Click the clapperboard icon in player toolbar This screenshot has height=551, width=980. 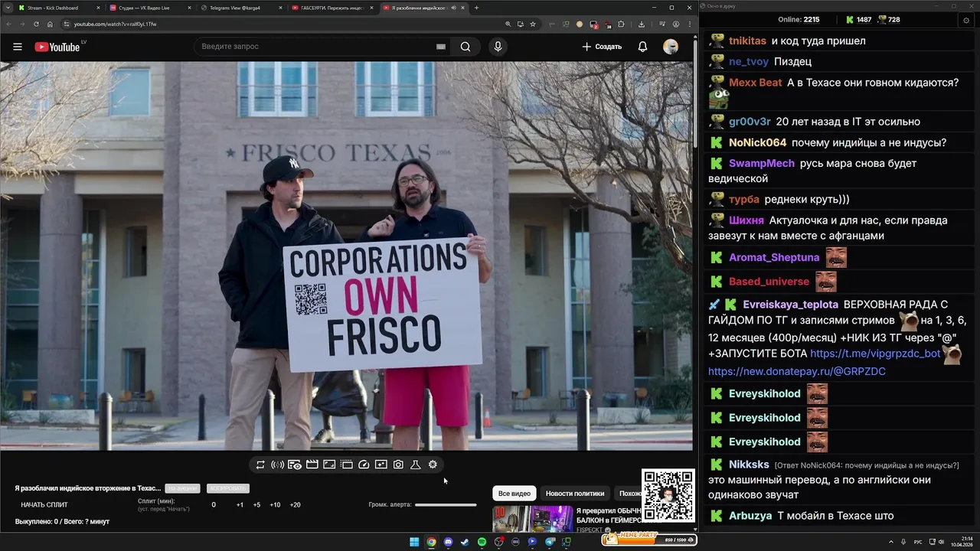(312, 465)
